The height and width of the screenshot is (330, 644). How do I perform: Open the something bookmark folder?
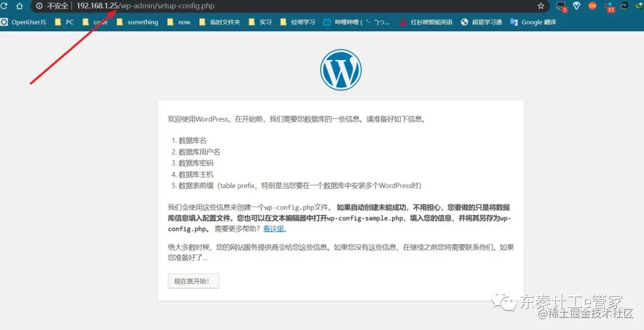click(137, 22)
